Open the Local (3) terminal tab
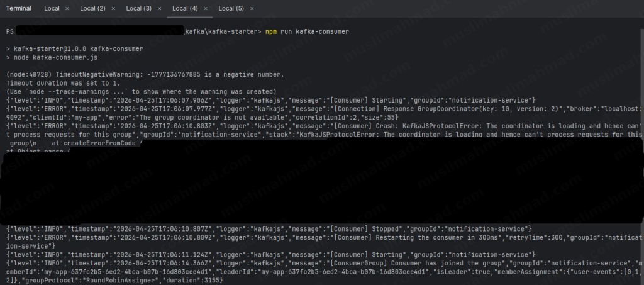Screen dimensions: 644x285 (138, 9)
